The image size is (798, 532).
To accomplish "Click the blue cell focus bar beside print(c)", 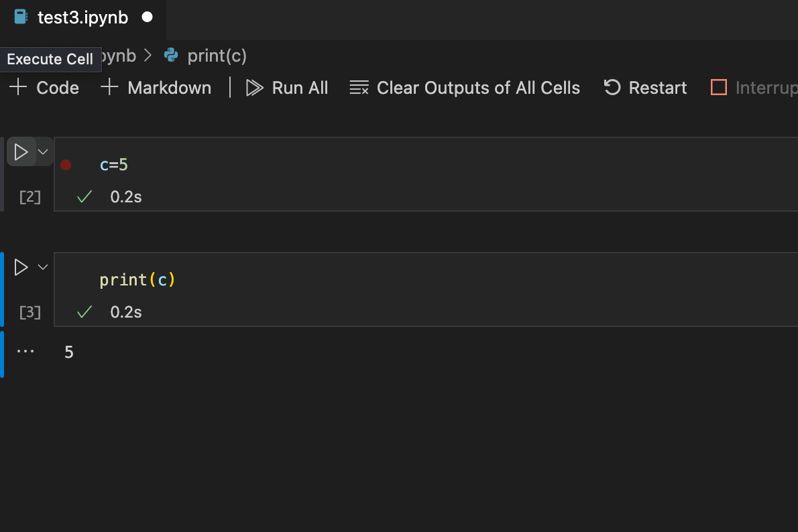I will click(2, 289).
